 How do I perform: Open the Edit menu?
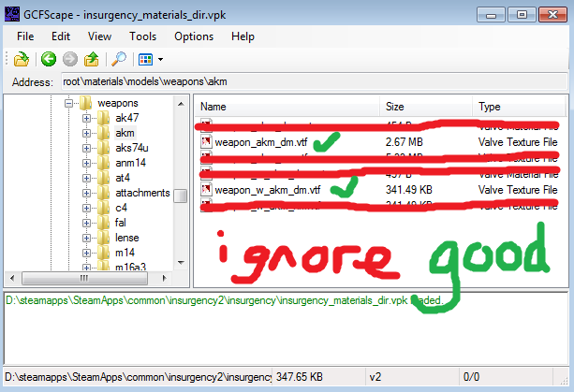(61, 36)
